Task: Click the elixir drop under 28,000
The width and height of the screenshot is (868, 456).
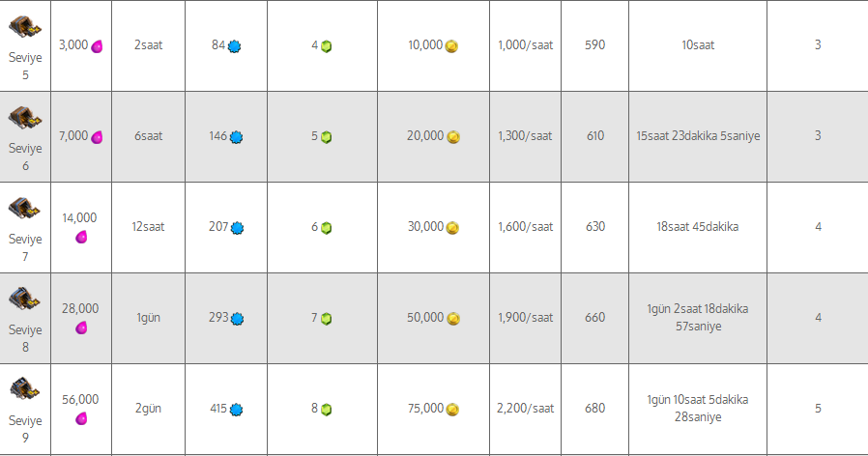Action: [81, 328]
